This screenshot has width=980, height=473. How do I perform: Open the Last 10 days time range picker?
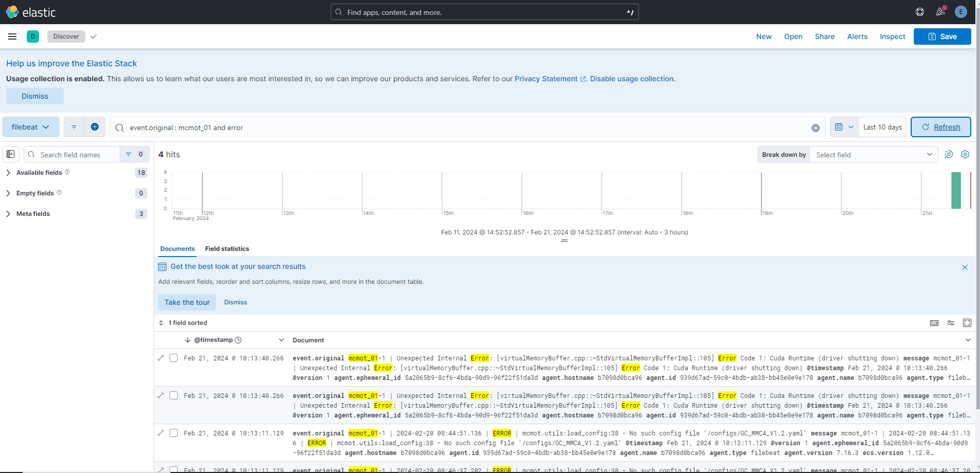tap(882, 127)
